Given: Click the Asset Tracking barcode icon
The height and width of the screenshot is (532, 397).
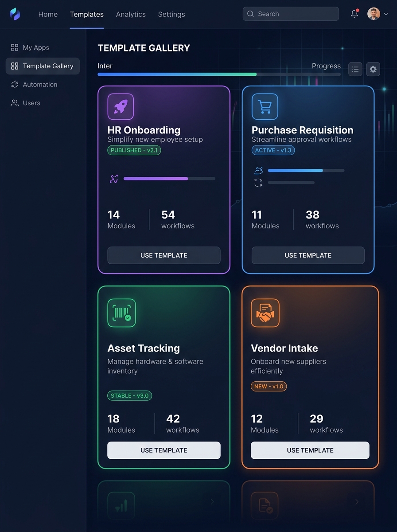Looking at the screenshot, I should 121,313.
